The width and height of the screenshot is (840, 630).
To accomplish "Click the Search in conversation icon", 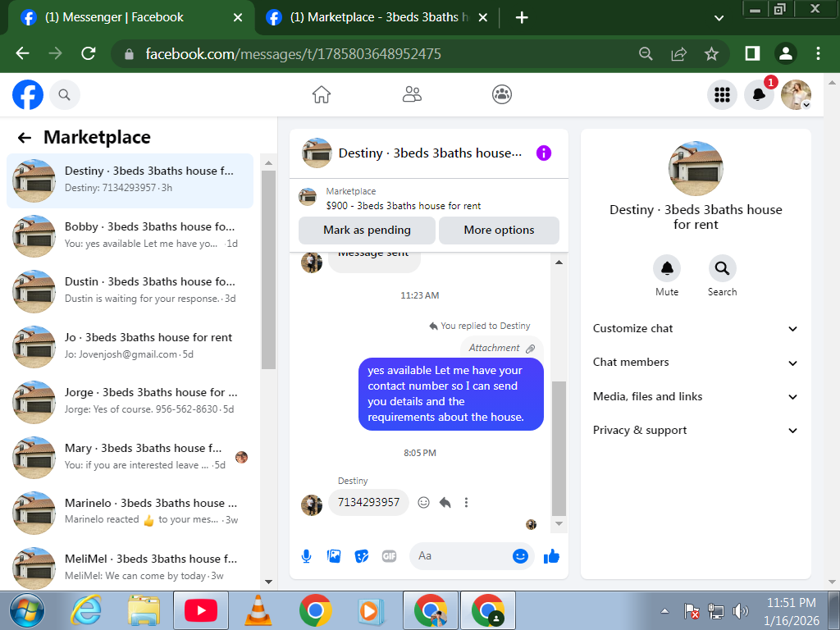I will pos(722,268).
